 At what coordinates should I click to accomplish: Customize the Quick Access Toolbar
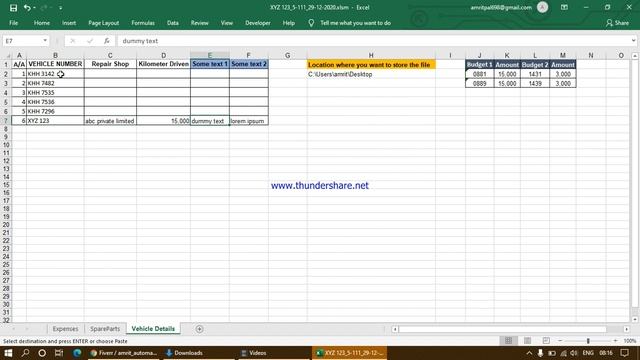[60, 8]
